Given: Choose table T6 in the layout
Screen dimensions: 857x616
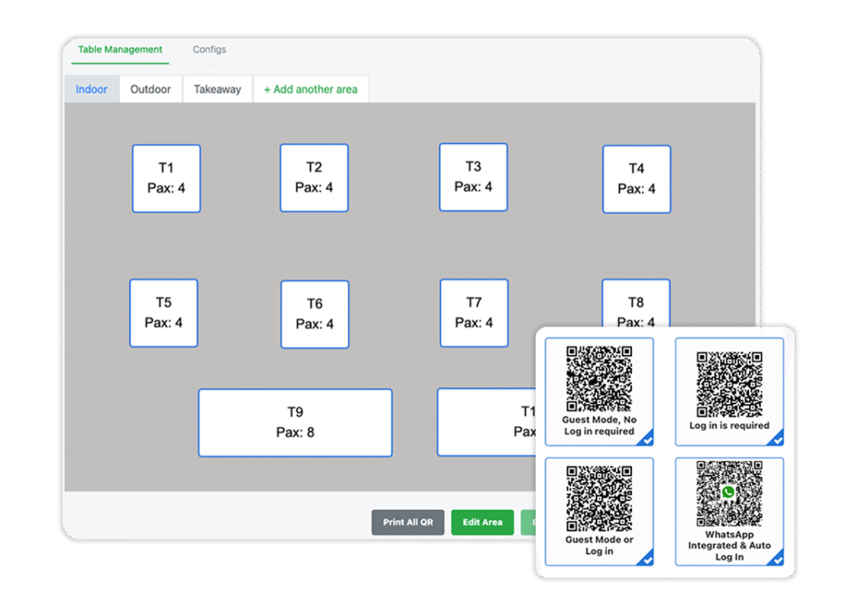Looking at the screenshot, I should pos(315,314).
